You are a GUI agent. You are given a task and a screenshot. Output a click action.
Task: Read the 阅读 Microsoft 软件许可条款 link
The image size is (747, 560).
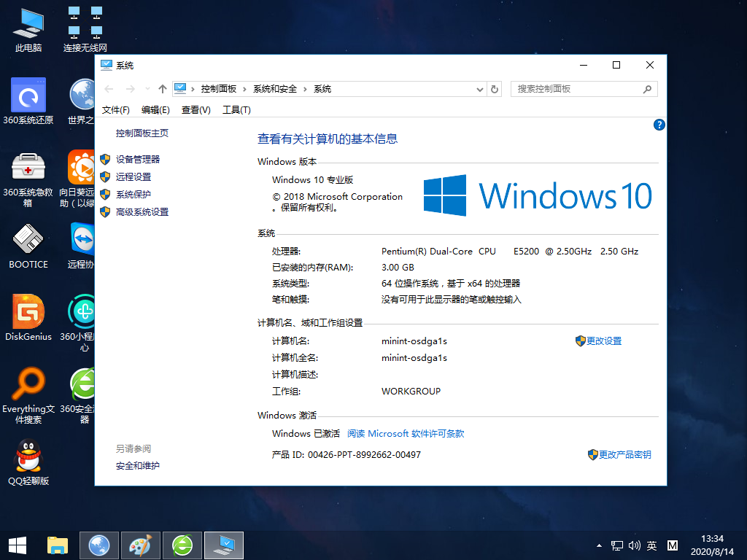(406, 434)
